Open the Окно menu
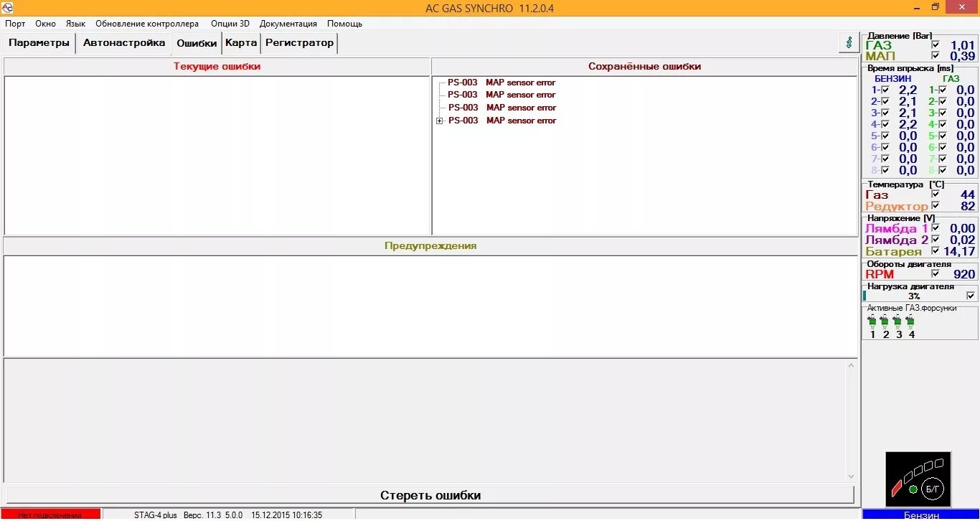The image size is (980, 521). tap(45, 24)
